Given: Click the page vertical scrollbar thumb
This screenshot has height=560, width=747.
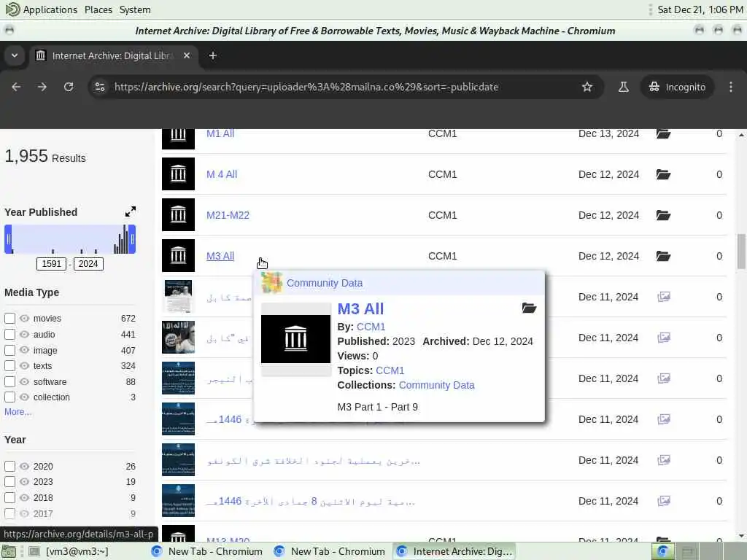Looking at the screenshot, I should (741, 252).
